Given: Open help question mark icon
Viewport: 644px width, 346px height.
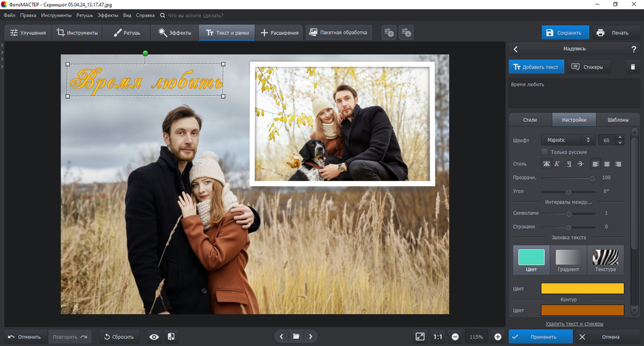Looking at the screenshot, I should click(634, 49).
